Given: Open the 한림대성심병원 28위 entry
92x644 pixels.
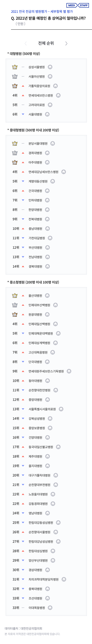Looking at the screenshot, I should point(38,551).
